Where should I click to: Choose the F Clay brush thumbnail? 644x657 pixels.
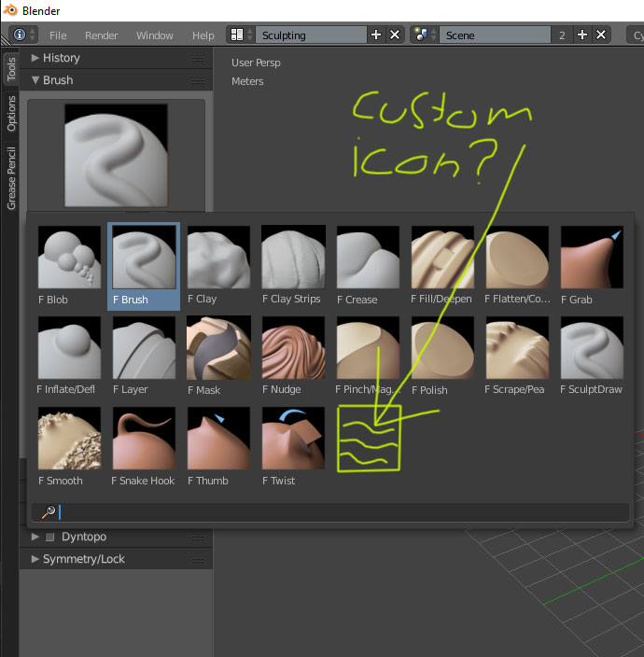pos(218,257)
